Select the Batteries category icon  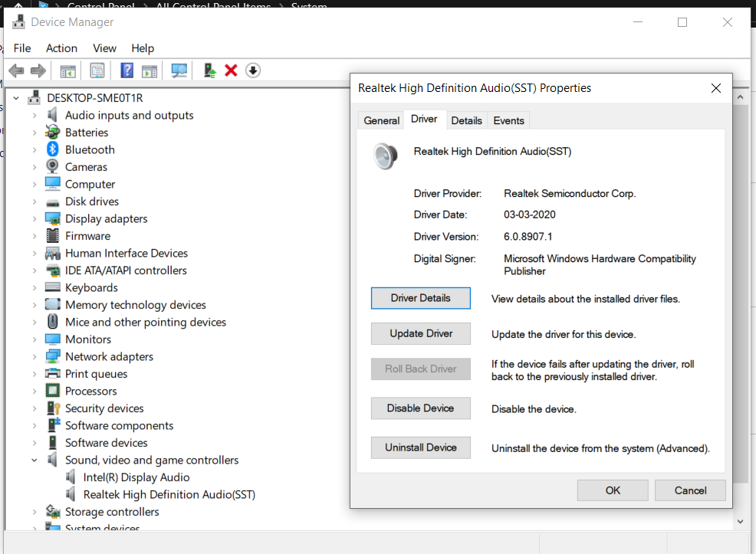[53, 132]
